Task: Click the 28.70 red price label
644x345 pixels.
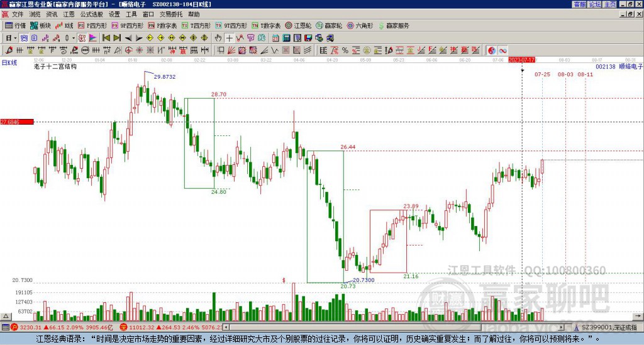Action: pos(219,94)
